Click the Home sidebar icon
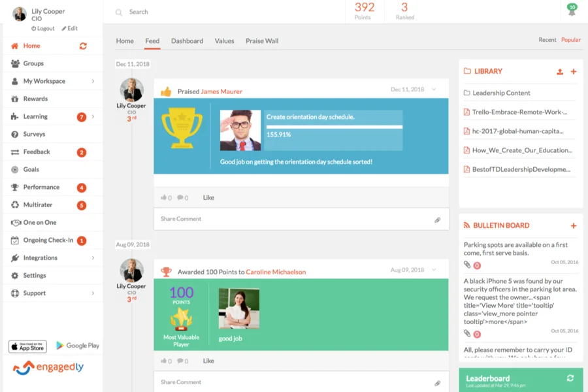 (x=14, y=46)
